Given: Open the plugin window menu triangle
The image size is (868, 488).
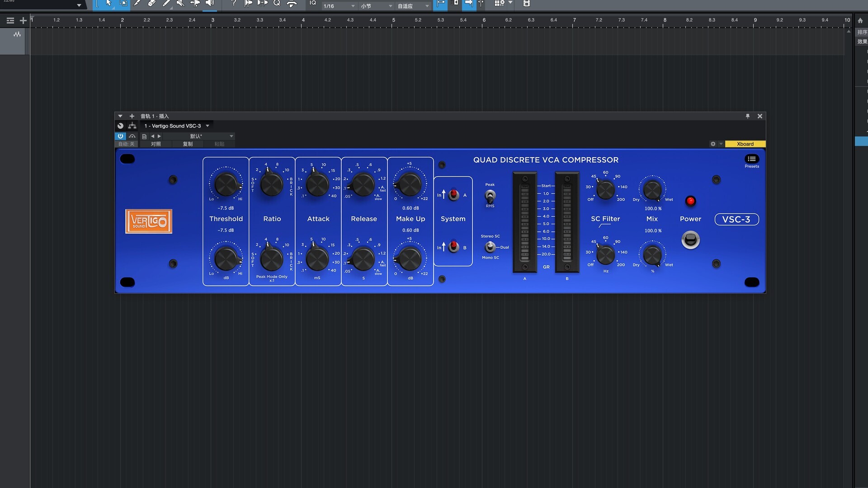Looking at the screenshot, I should 120,116.
